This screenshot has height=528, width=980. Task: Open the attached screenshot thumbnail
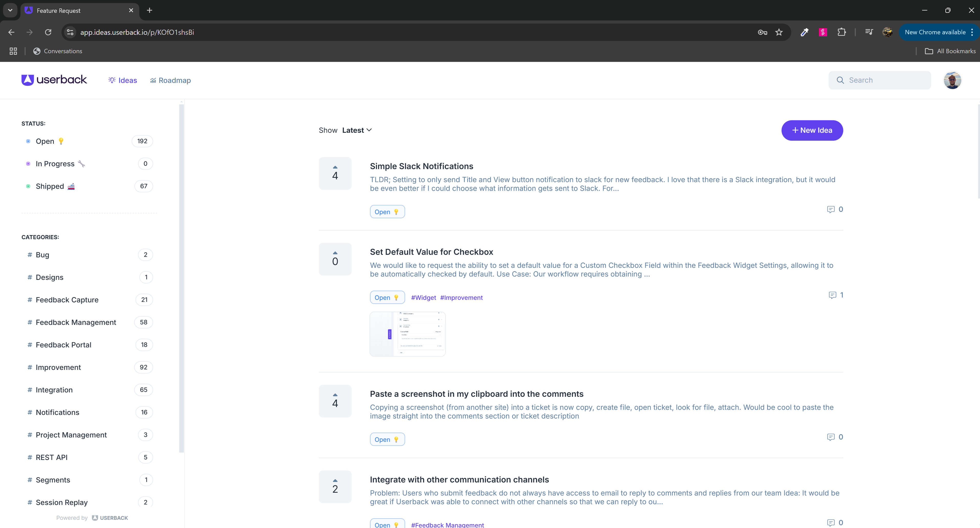click(x=407, y=334)
